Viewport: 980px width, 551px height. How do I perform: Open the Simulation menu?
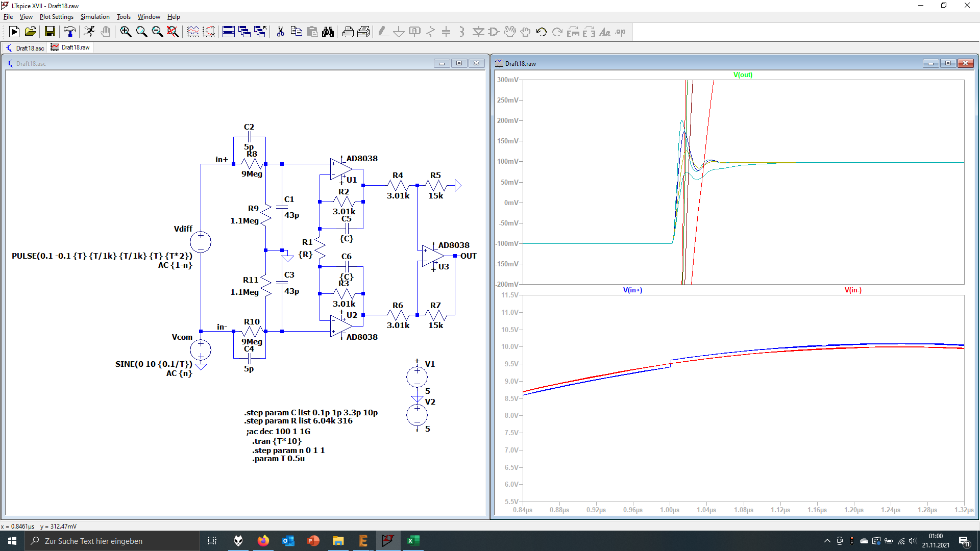[95, 17]
